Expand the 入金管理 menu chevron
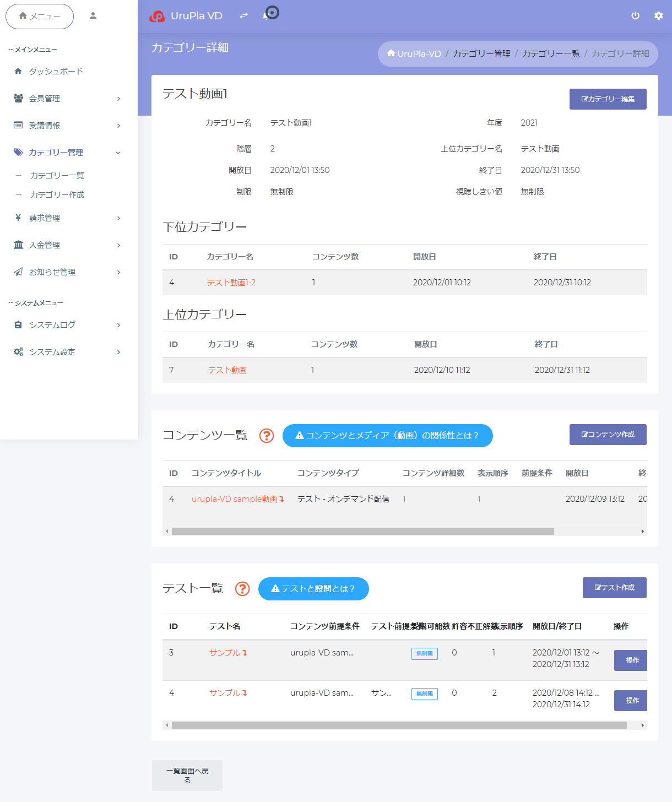This screenshot has height=802, width=672. (x=118, y=245)
